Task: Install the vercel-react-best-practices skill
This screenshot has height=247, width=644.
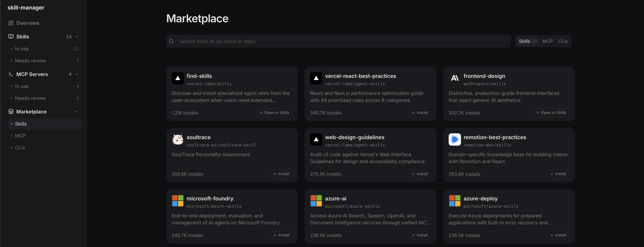Action: (420, 113)
